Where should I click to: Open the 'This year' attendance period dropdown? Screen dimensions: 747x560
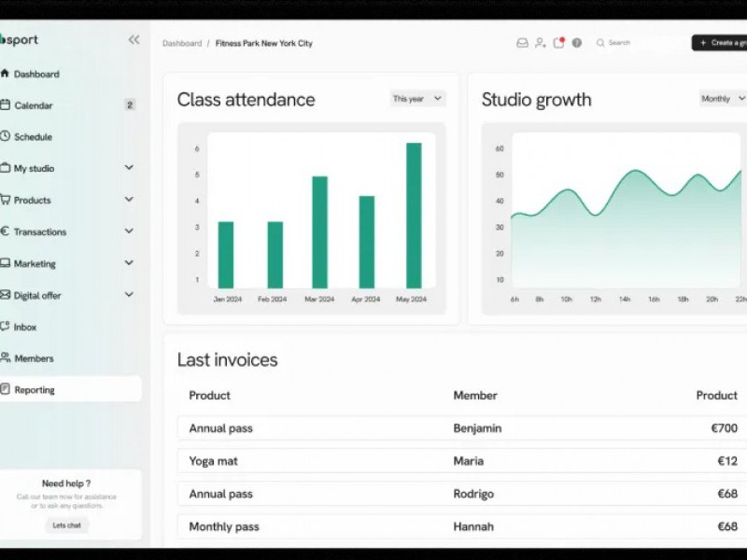[417, 99]
